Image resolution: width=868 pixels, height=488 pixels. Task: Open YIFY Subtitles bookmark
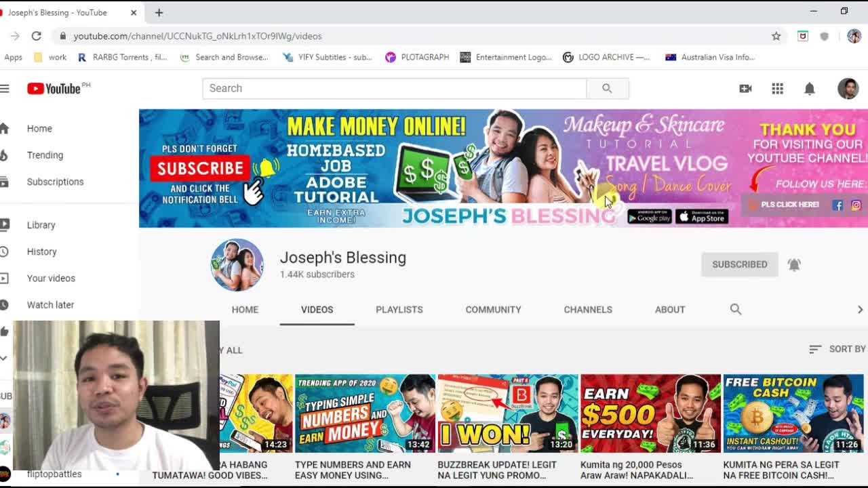click(x=327, y=57)
